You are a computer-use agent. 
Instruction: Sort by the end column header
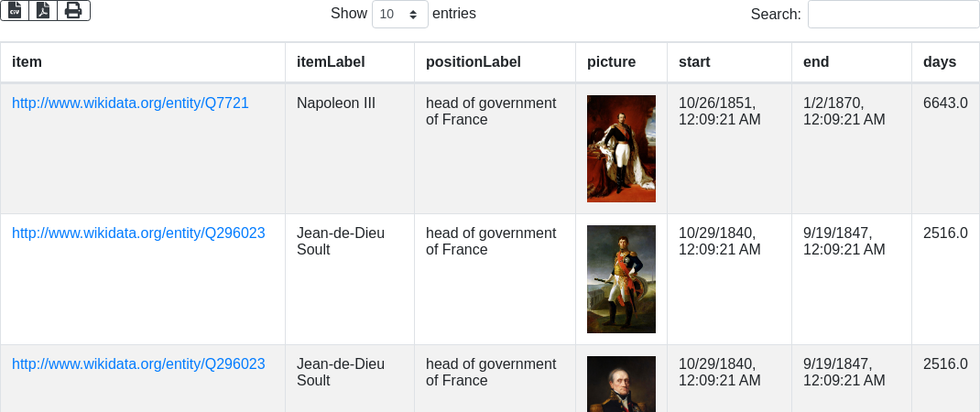point(816,62)
